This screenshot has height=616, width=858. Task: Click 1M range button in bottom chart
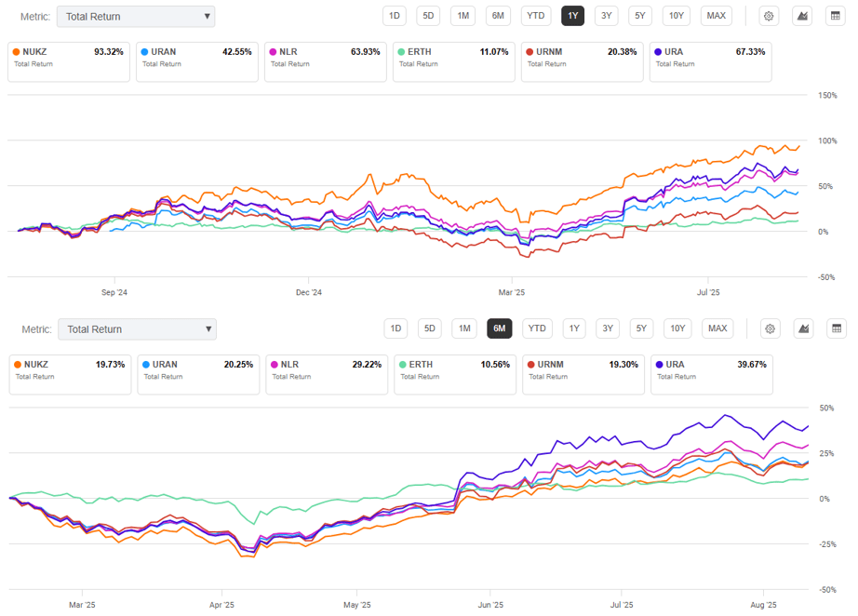[464, 328]
